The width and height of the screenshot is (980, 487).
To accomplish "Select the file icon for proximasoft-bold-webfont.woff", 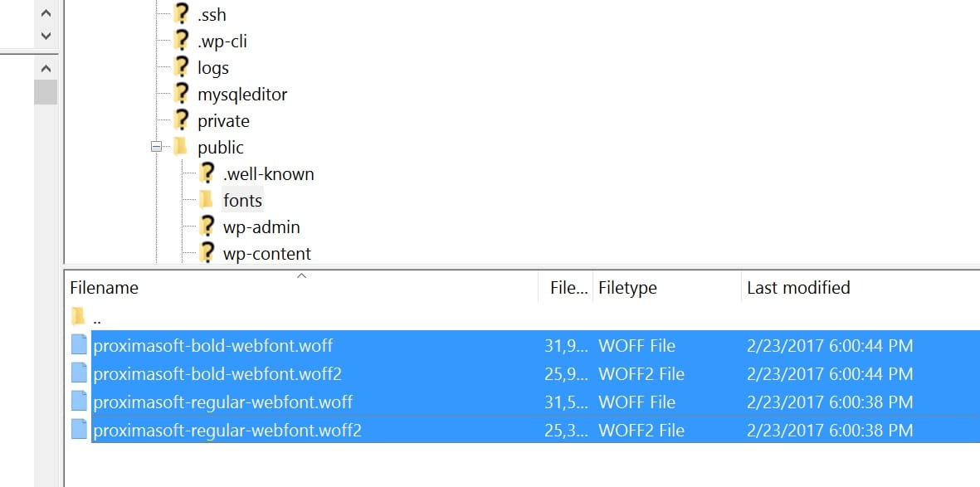I will (80, 345).
